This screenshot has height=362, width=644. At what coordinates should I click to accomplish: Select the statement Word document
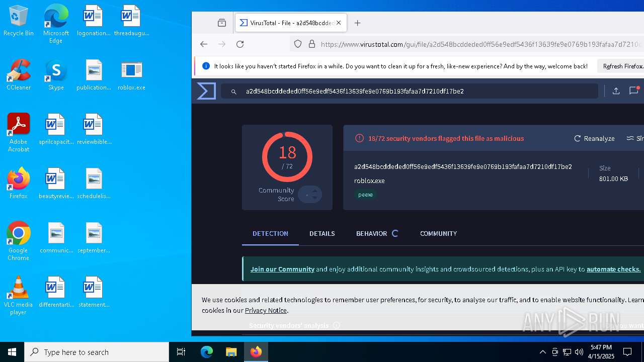click(x=94, y=292)
